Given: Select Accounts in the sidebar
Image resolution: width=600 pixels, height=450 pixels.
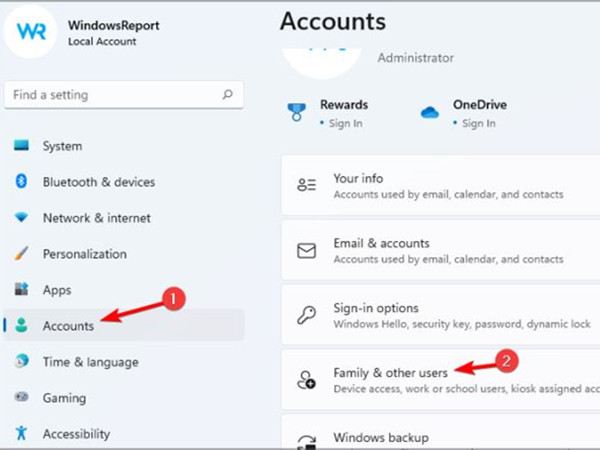Looking at the screenshot, I should click(68, 326).
